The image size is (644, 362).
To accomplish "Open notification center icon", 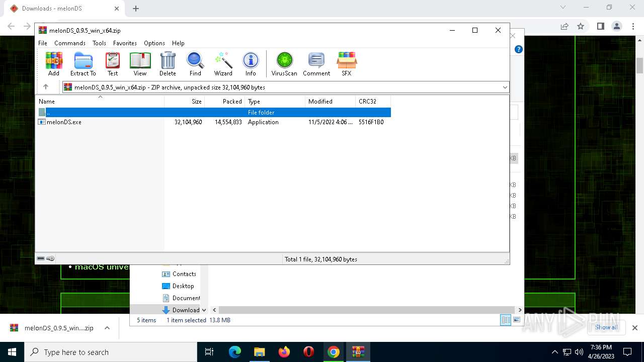I will 627,352.
